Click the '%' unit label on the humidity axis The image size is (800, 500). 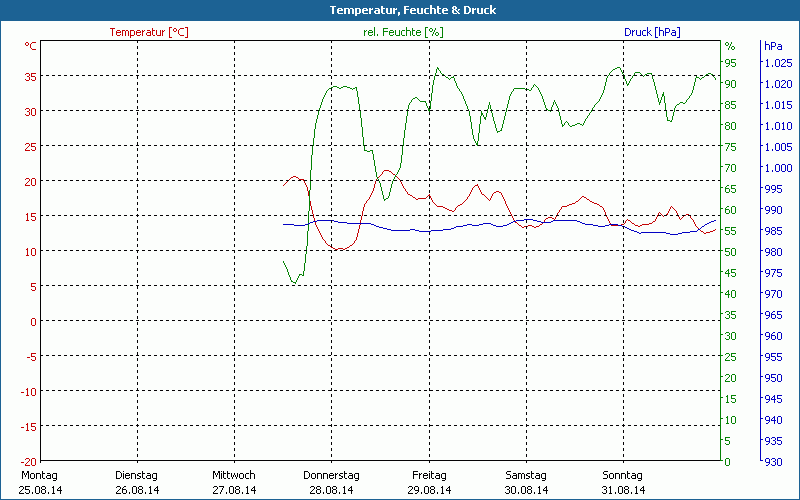730,46
